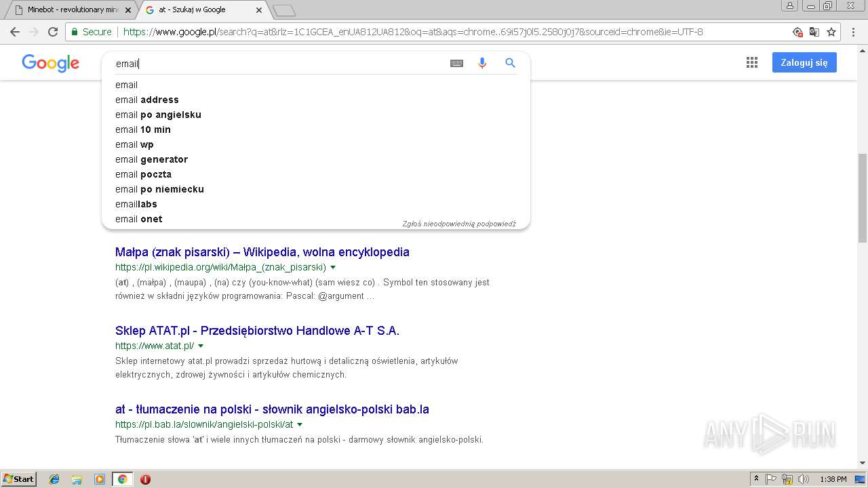Expand the dropdown arrow beside pl.wikipedia.org URL

[333, 268]
